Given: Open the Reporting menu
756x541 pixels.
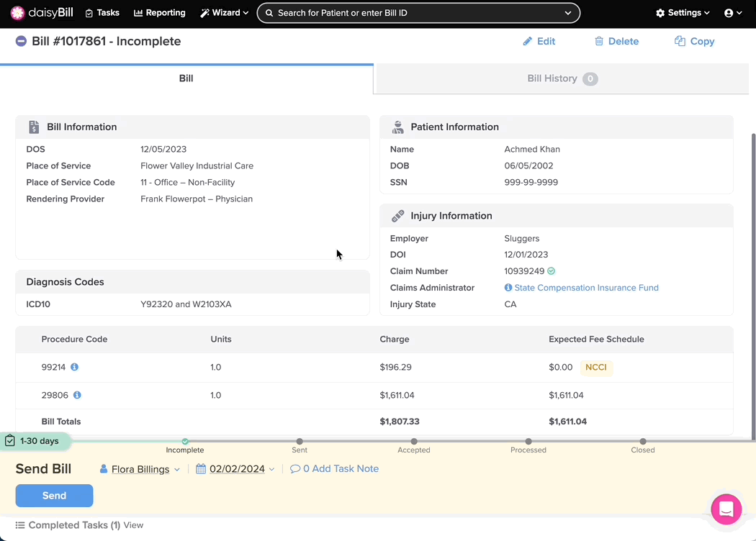Looking at the screenshot, I should (160, 13).
